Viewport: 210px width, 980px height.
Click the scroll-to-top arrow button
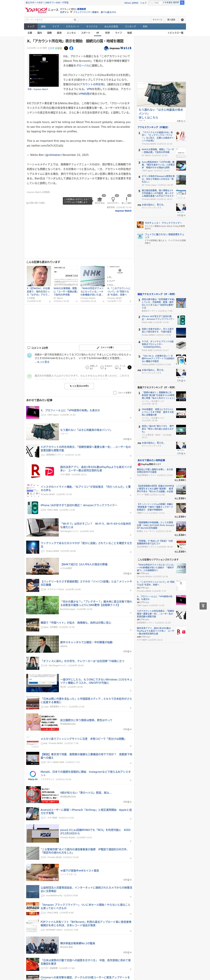tap(203, 606)
